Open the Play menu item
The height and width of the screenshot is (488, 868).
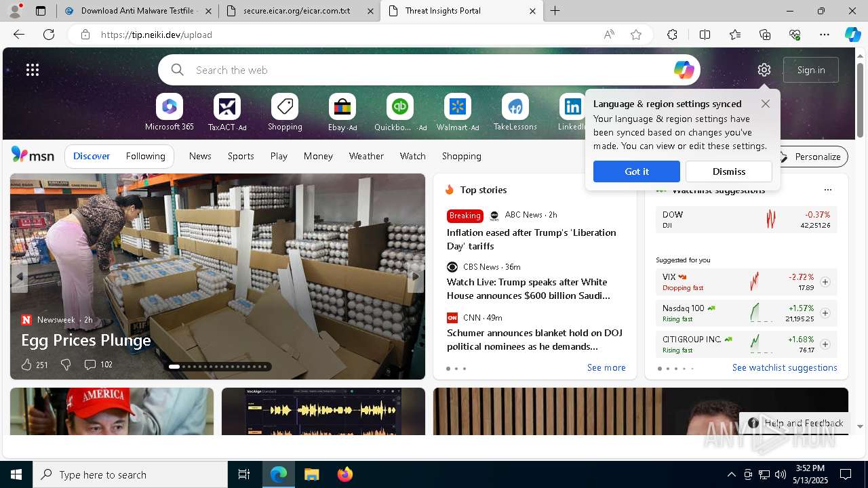279,156
